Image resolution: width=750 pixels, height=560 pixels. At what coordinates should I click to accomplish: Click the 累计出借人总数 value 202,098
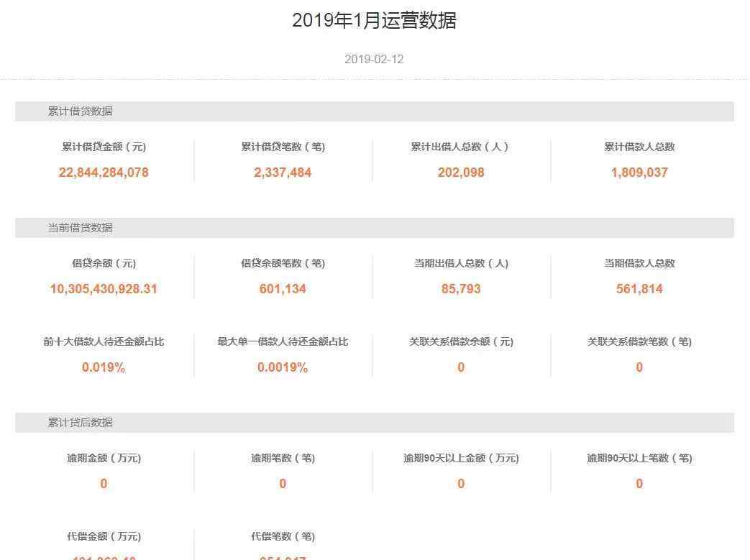(461, 173)
